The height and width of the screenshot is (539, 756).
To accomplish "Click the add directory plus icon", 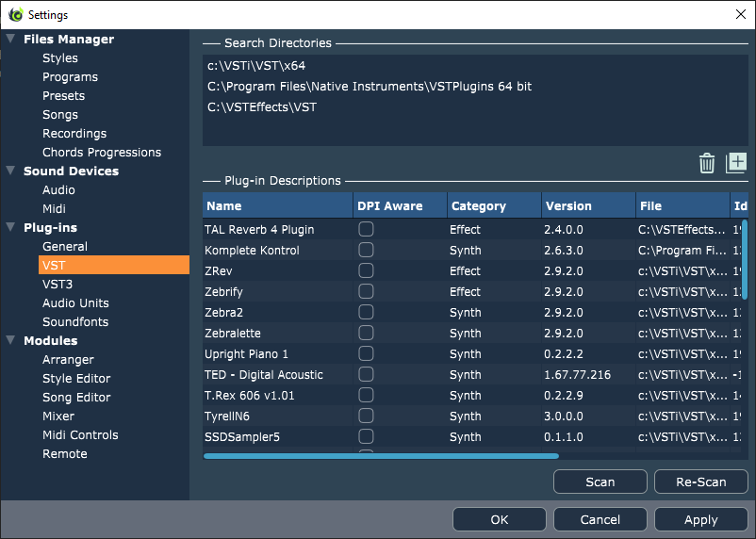I will coord(735,163).
